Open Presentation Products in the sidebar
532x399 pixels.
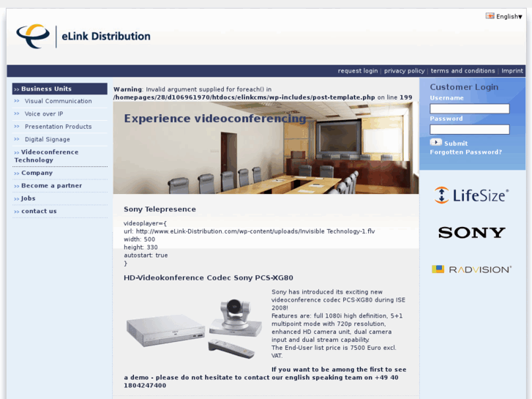tap(58, 127)
